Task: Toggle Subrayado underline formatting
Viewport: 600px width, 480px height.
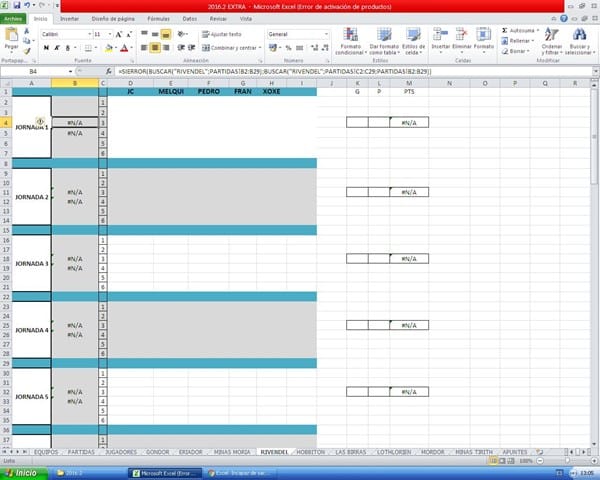Action: click(x=67, y=48)
